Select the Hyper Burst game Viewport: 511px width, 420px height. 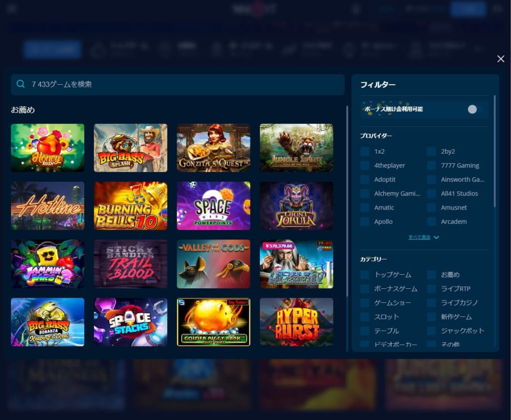point(296,322)
